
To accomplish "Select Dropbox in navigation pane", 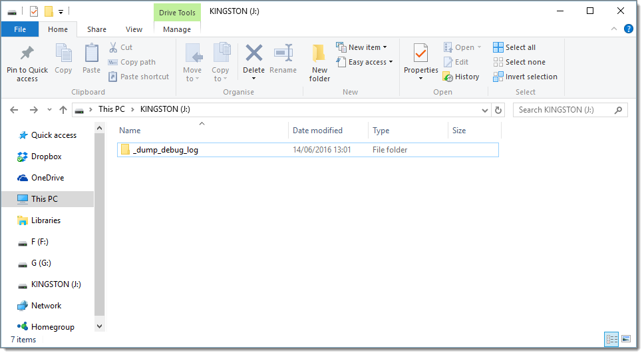I will (x=46, y=157).
